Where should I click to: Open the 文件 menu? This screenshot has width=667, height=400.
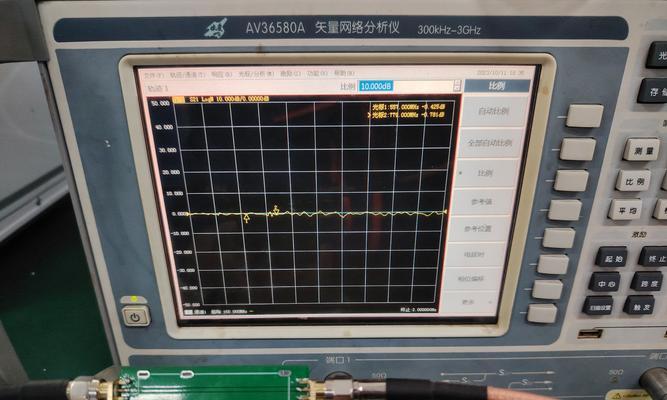153,75
